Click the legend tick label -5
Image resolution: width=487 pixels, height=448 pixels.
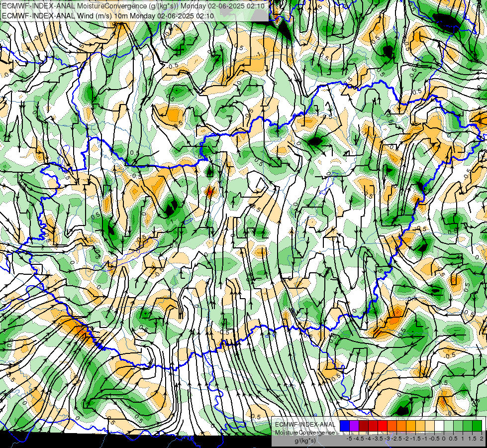[x=349, y=439]
